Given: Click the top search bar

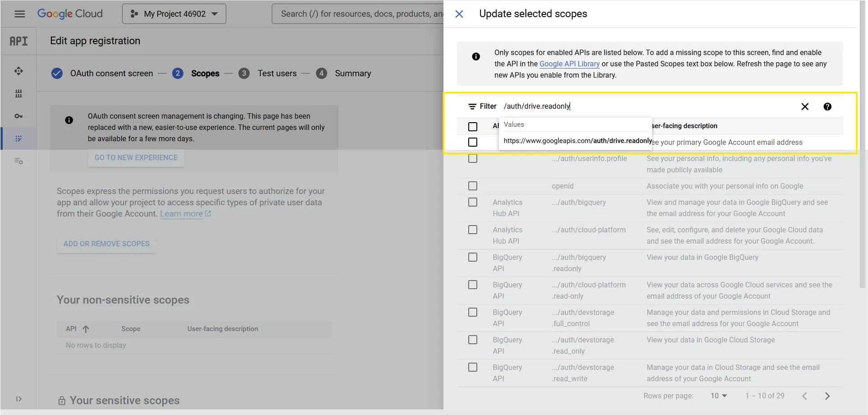Looking at the screenshot, I should point(358,14).
